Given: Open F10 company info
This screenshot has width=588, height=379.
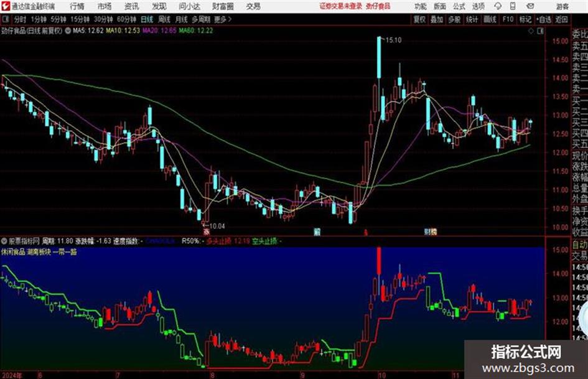Looking at the screenshot, I should click(508, 19).
